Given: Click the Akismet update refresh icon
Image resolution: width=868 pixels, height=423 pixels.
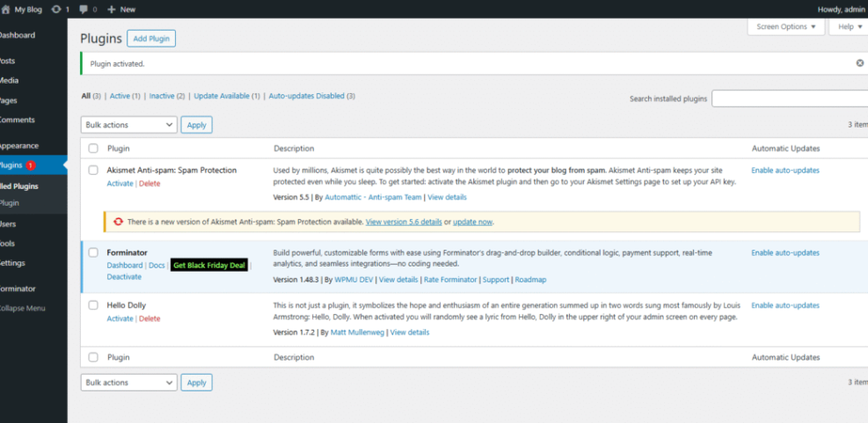Looking at the screenshot, I should 118,222.
